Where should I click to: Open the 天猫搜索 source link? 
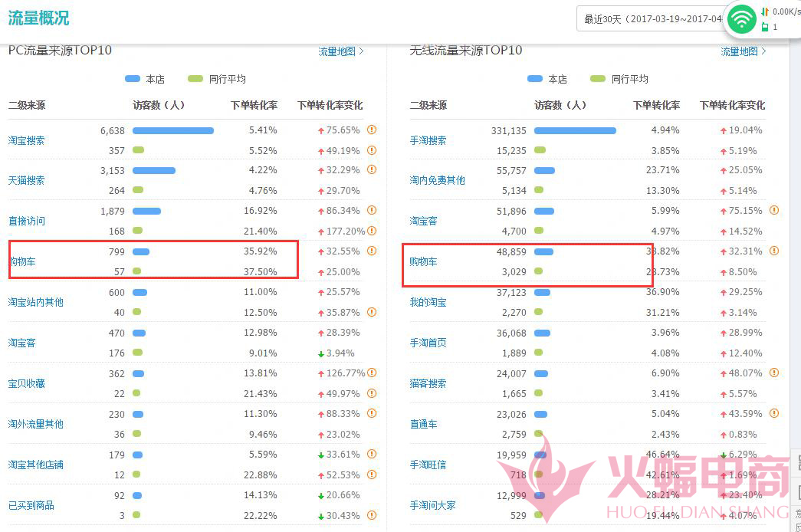(x=27, y=180)
